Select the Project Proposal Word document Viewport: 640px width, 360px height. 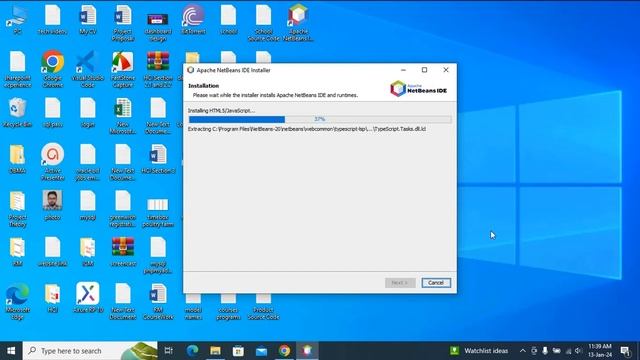pyautogui.click(x=123, y=23)
